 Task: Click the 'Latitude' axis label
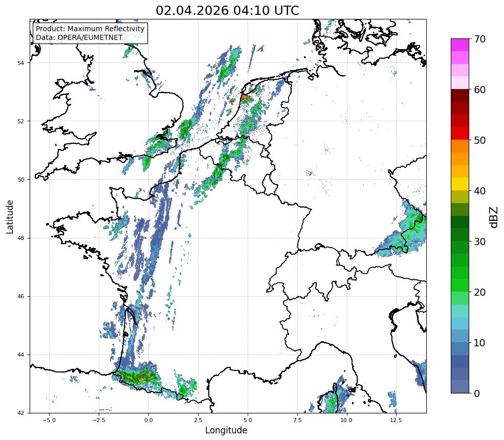coord(10,216)
